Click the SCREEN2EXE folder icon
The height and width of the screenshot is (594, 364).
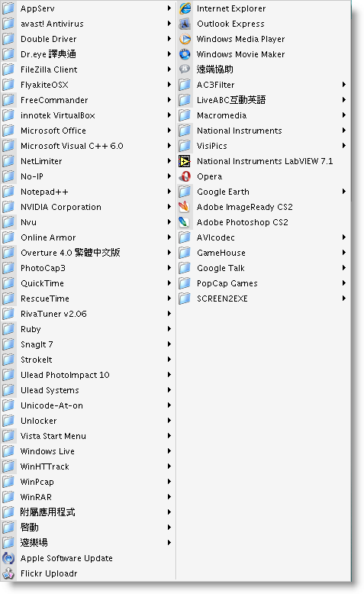coord(185,299)
